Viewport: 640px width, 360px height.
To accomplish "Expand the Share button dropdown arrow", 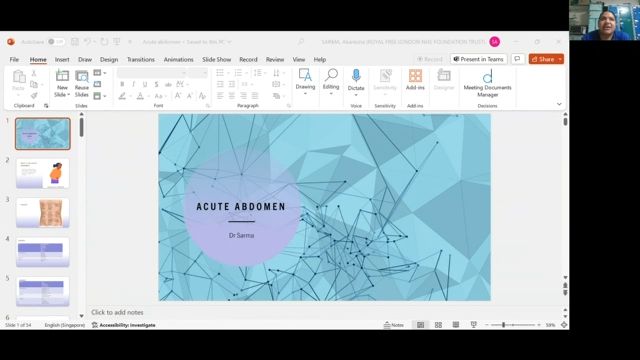I will 560,59.
